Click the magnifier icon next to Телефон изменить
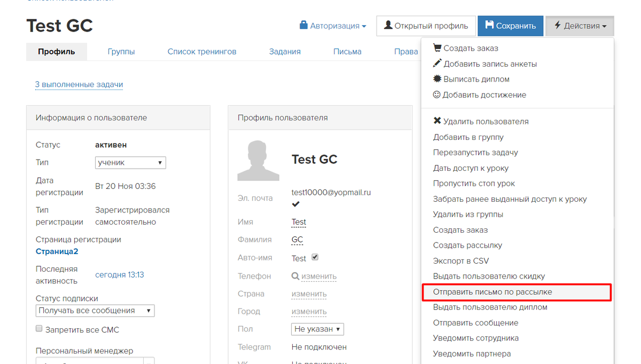The height and width of the screenshot is (364, 641). click(295, 276)
